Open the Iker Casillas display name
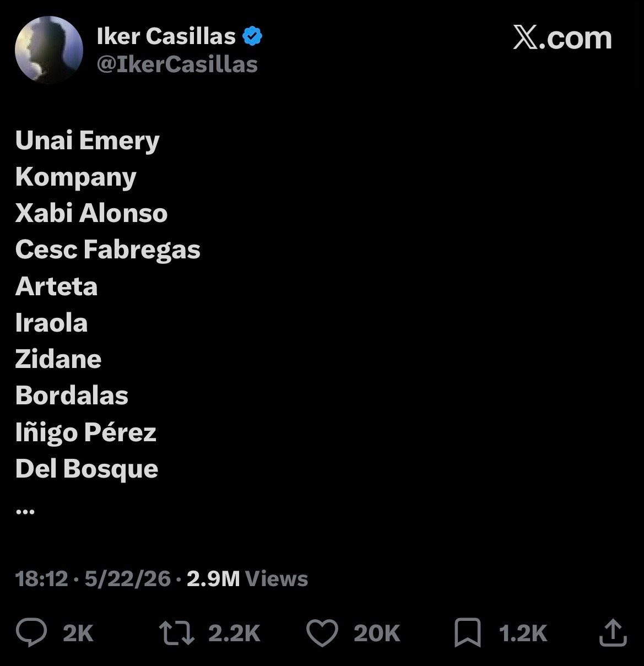Screen dimensions: 644x666 click(166, 36)
